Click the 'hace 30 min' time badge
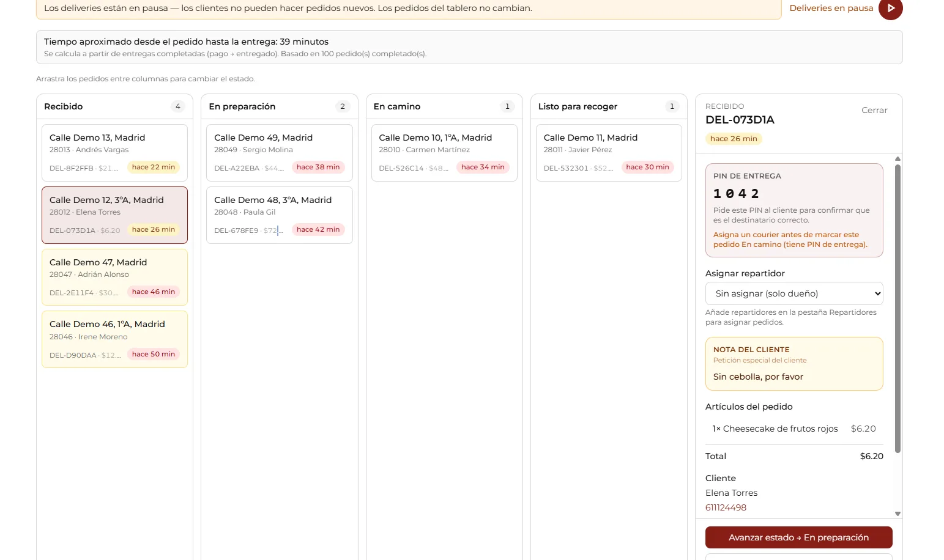 pyautogui.click(x=647, y=167)
